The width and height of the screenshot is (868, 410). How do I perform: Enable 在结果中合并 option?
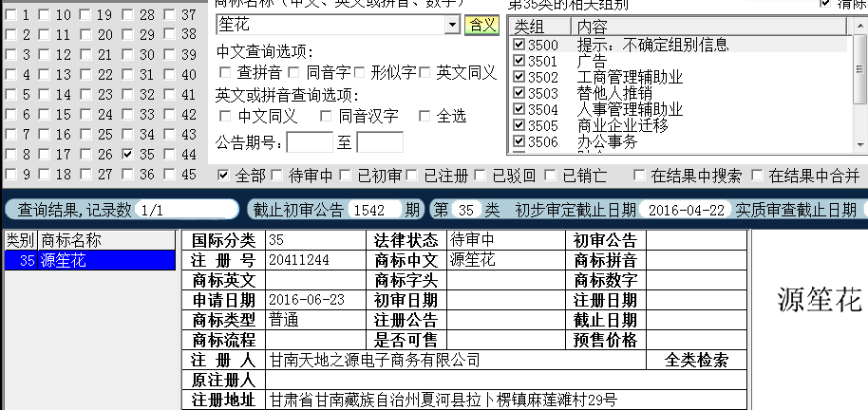tap(757, 176)
